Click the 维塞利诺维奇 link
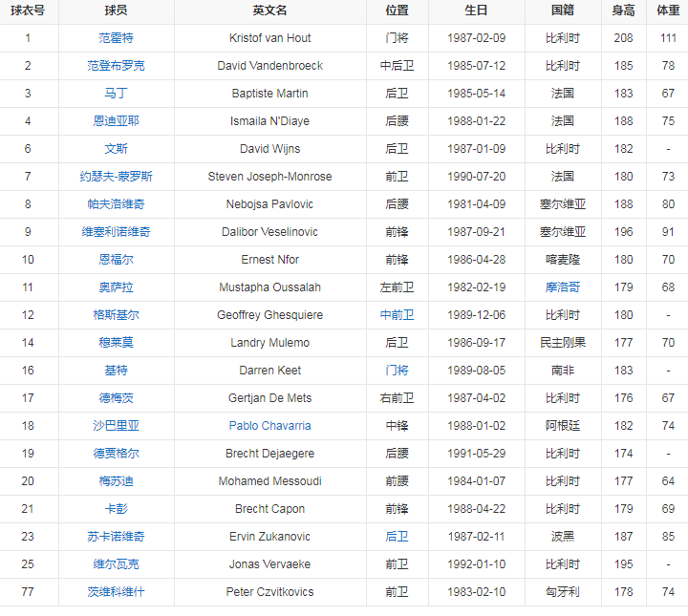This screenshot has height=616, width=688. (x=116, y=232)
